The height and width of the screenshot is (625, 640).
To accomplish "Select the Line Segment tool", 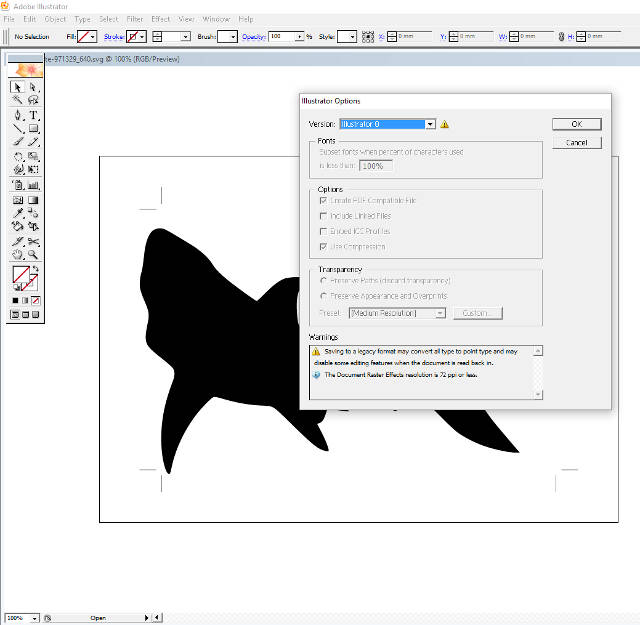I will click(17, 129).
